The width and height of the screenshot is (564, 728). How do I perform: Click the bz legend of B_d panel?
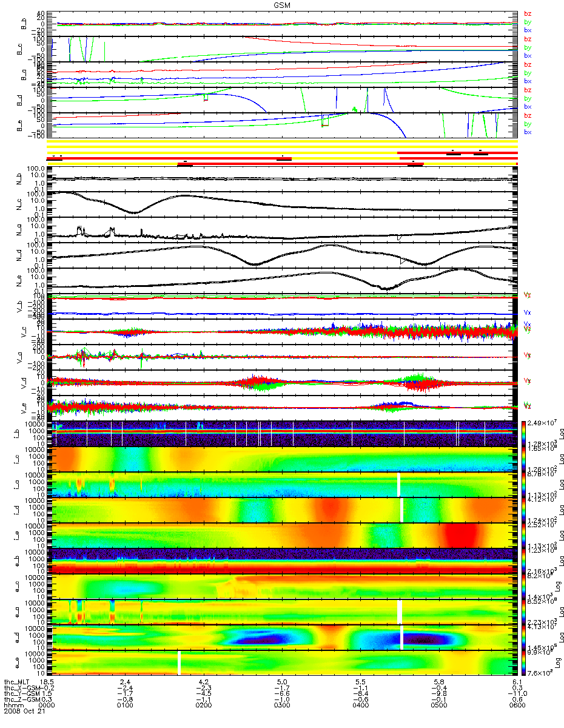click(x=528, y=90)
